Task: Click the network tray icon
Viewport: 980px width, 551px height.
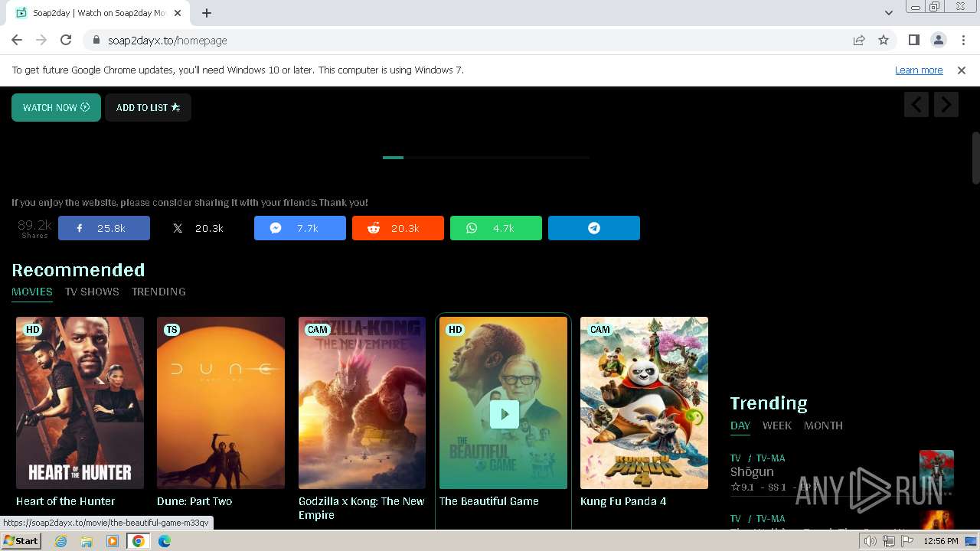Action: click(889, 541)
